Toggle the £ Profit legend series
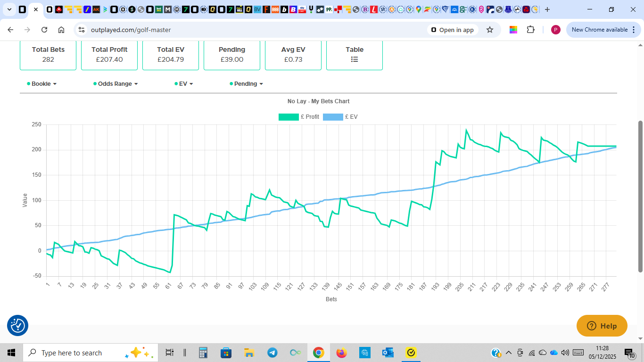 [299, 117]
